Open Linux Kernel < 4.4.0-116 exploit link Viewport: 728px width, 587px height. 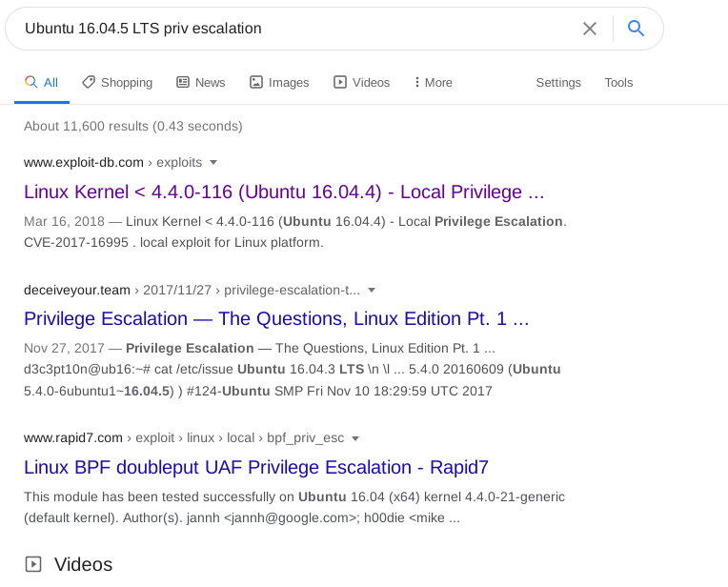284,192
